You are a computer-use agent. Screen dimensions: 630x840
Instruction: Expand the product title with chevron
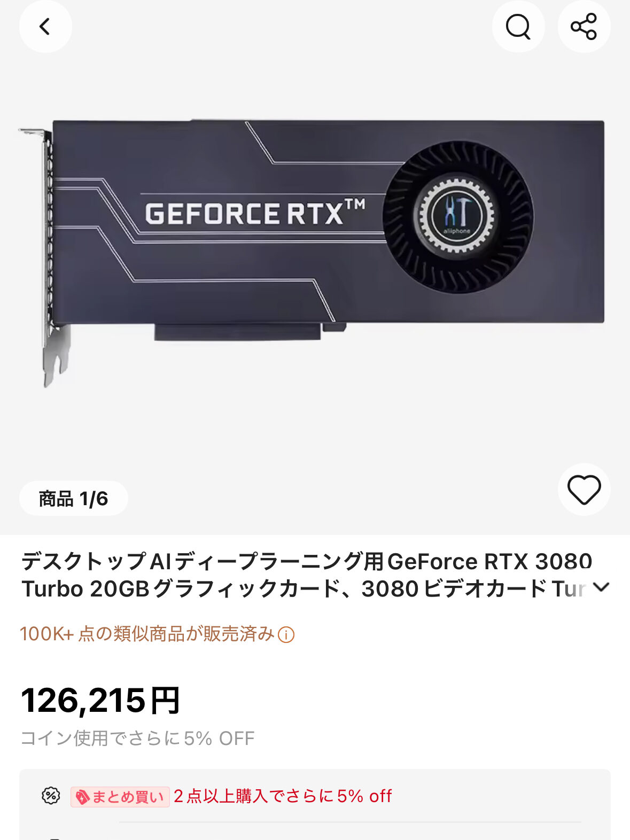pos(601,587)
